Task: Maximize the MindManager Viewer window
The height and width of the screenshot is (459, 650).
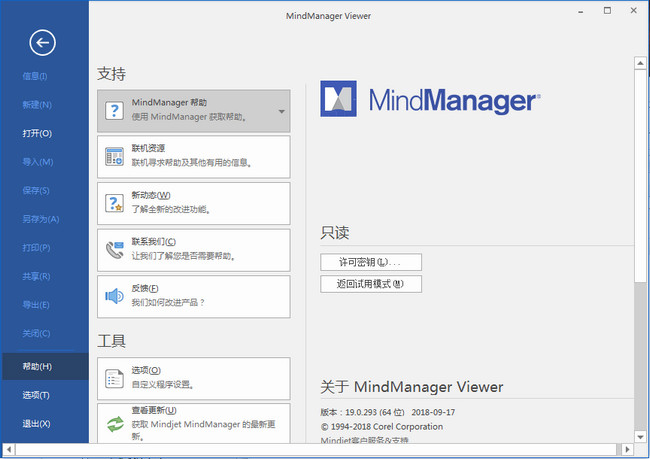Action: [x=607, y=11]
